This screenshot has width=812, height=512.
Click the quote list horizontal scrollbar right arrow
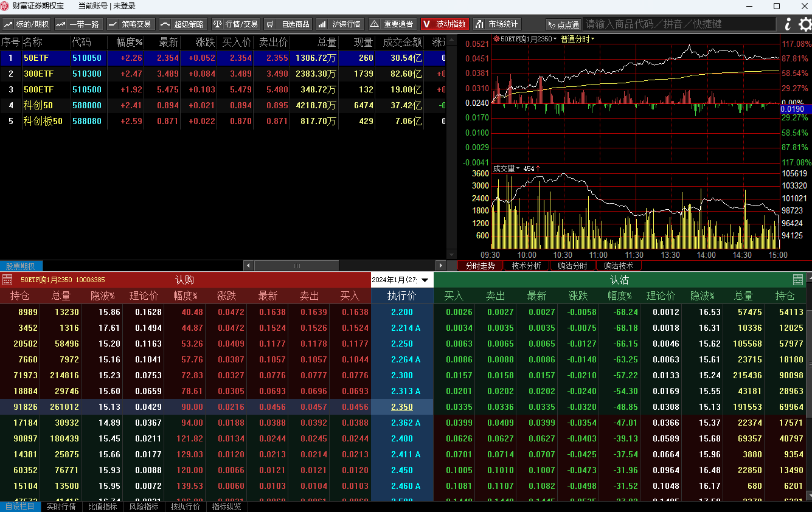coord(442,266)
